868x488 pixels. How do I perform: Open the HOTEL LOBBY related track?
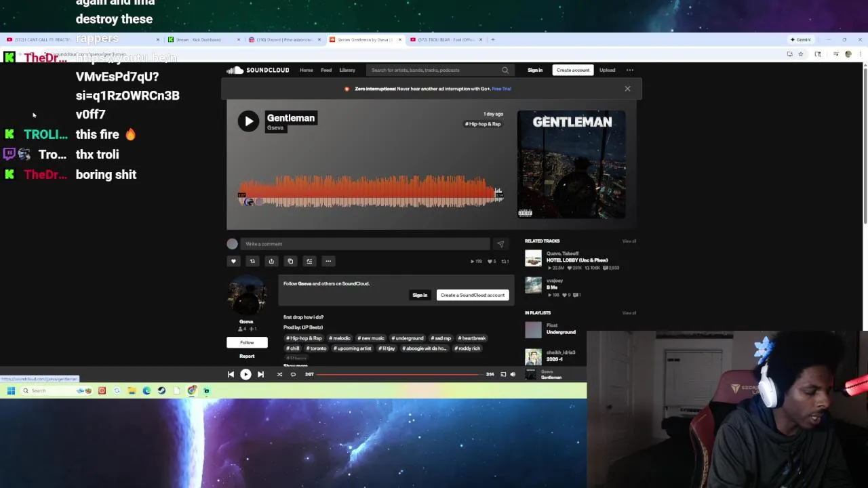[577, 260]
